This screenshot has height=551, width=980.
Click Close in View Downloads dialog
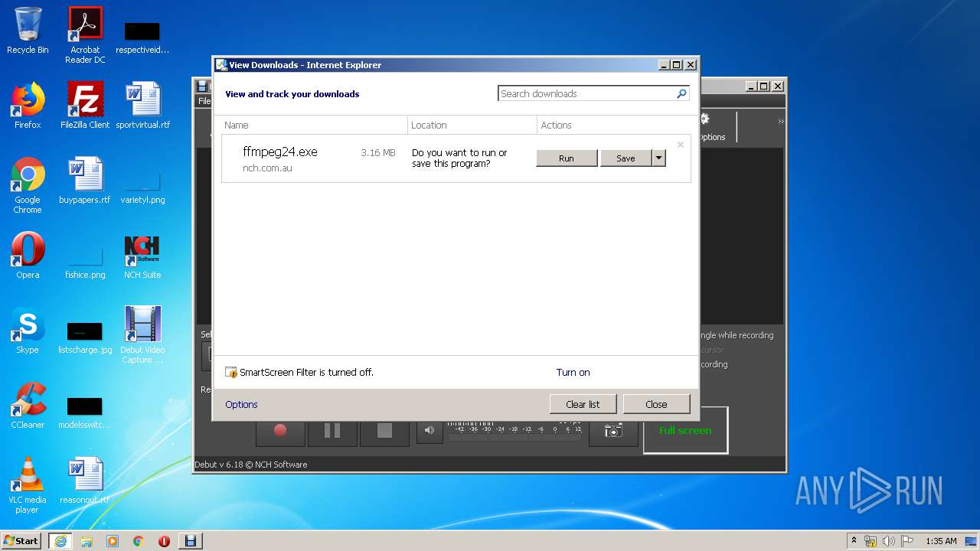(656, 404)
